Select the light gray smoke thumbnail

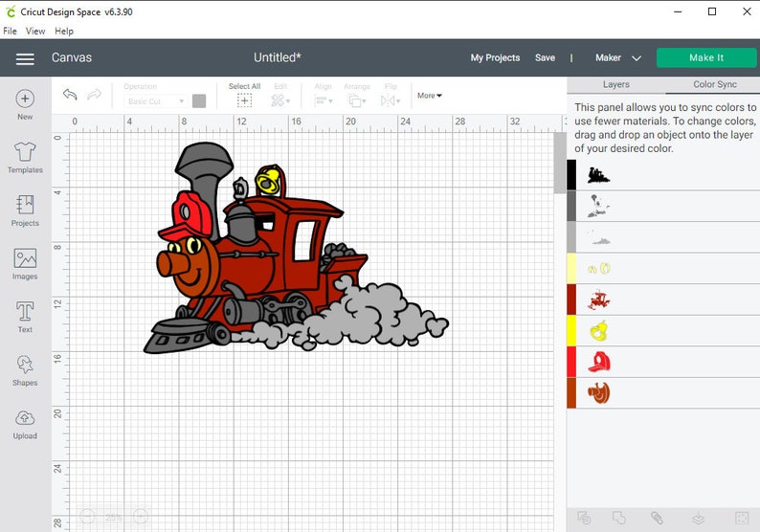point(599,238)
